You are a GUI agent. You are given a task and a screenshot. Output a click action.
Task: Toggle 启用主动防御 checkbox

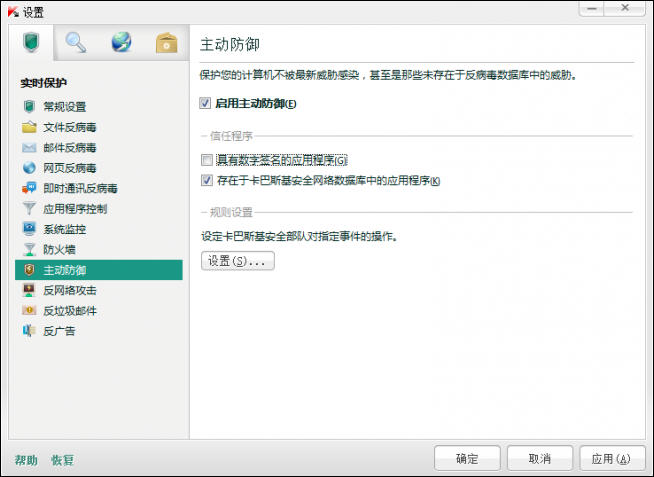205,103
